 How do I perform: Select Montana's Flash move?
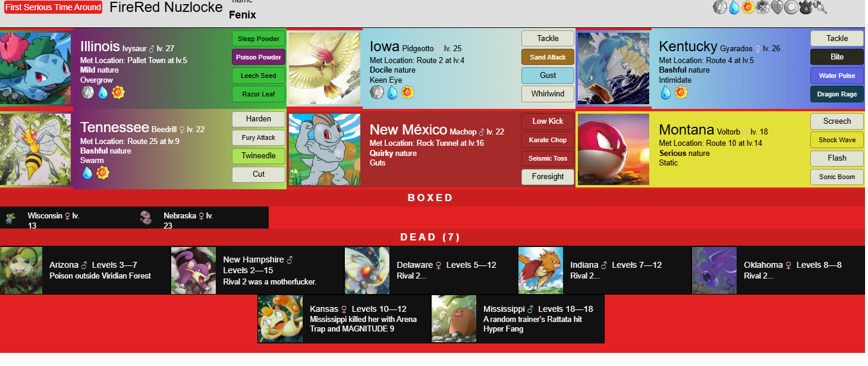pos(837,158)
